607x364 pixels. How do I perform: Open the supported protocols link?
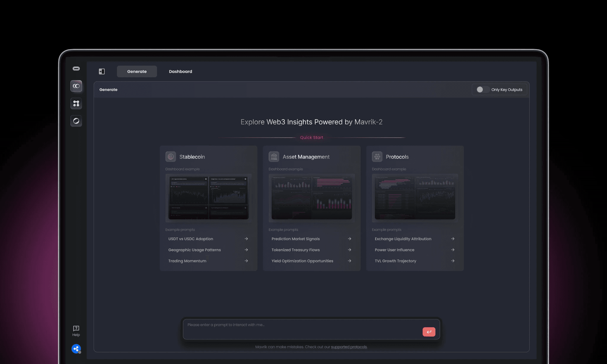click(x=349, y=347)
